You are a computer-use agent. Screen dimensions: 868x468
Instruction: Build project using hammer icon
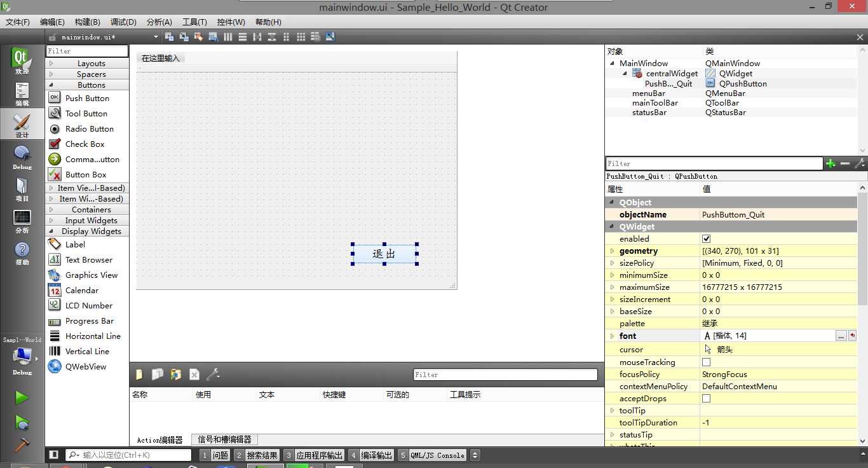[22, 445]
